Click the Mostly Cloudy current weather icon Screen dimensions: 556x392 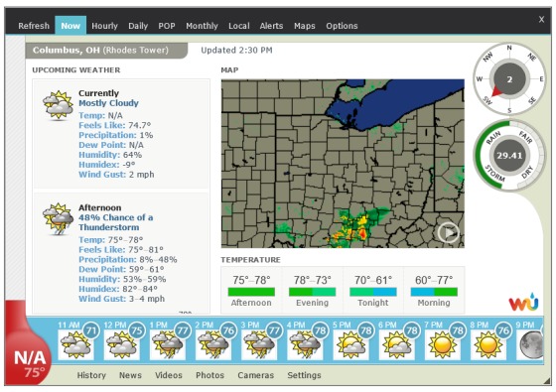59,105
